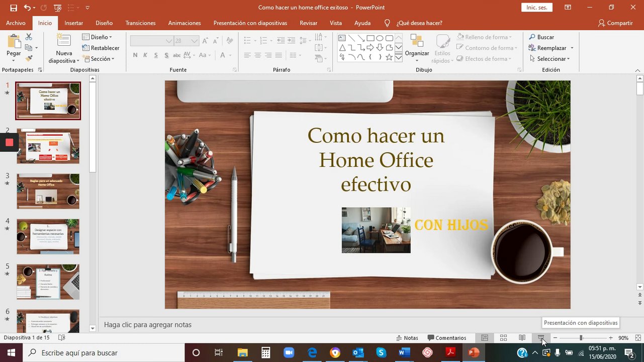644x362 pixels.
Task: Open Reading View from status bar
Action: 522,338
